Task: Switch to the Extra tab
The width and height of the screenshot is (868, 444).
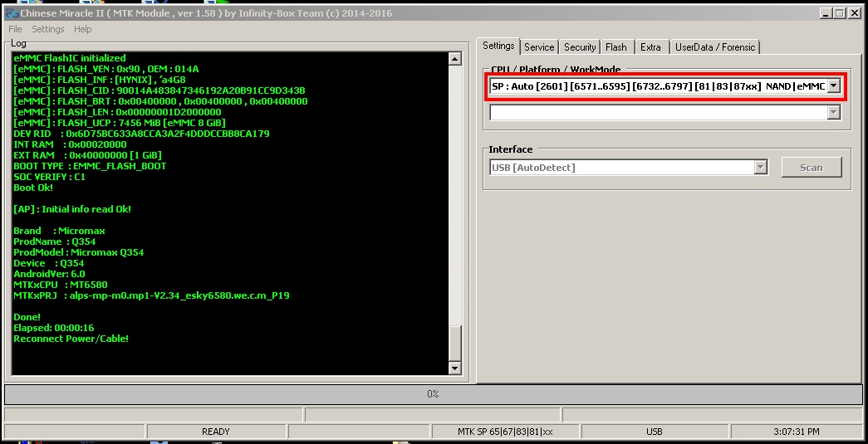Action: tap(650, 47)
